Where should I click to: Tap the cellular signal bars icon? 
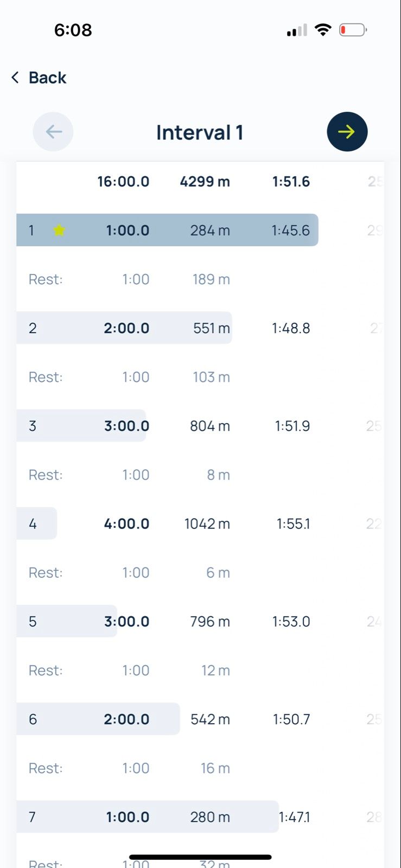(x=297, y=30)
